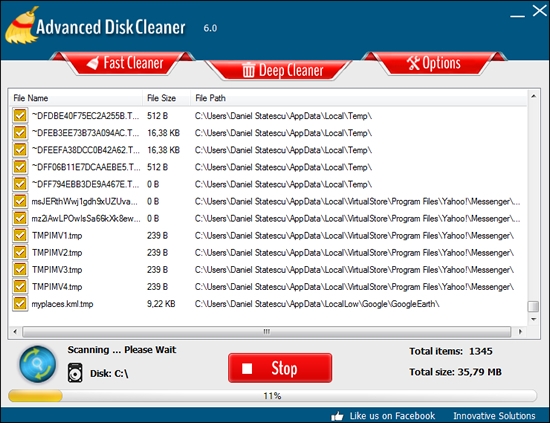Click the 11% scan progress bar
The width and height of the screenshot is (550, 423).
272,396
